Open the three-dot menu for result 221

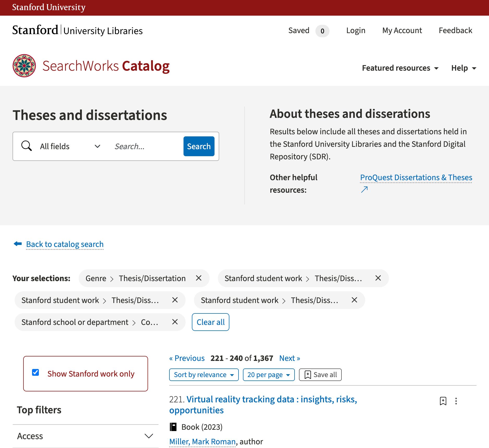(x=456, y=401)
